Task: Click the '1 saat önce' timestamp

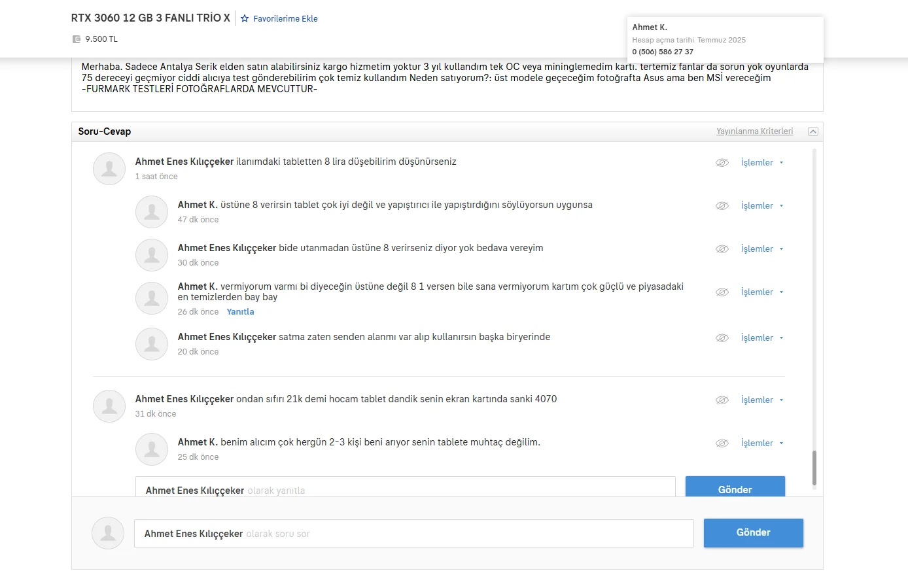Action: [x=156, y=177]
